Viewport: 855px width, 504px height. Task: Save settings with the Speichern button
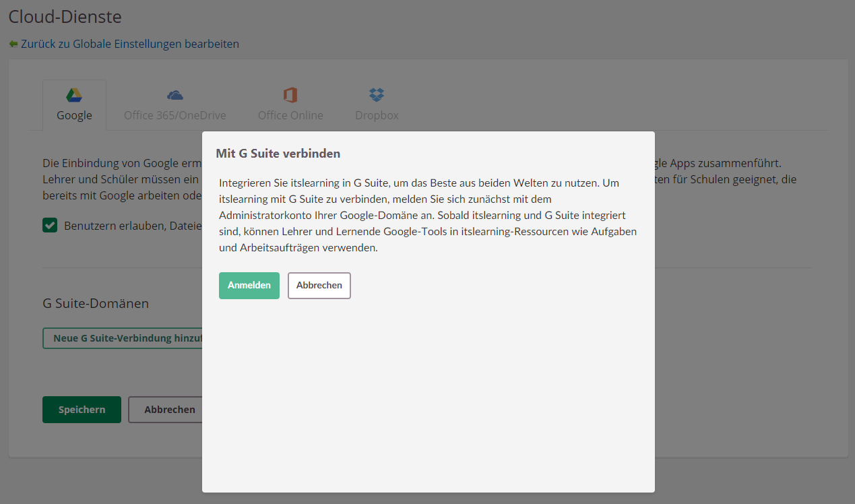click(82, 409)
